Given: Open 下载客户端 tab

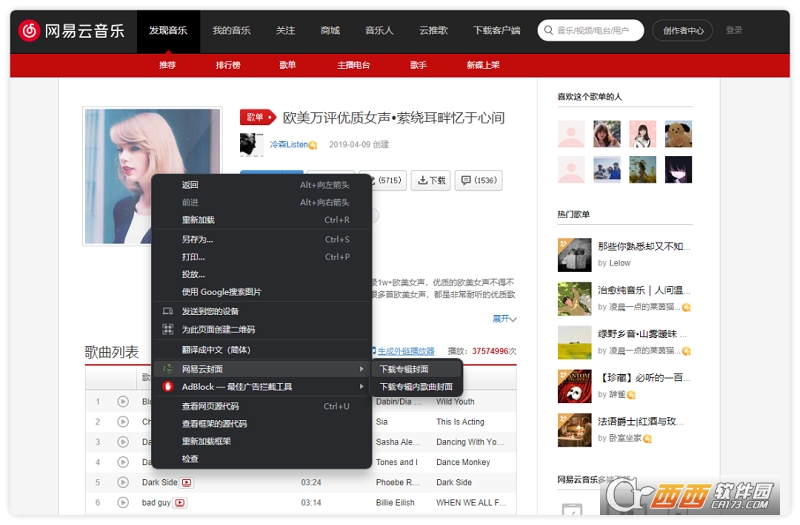Looking at the screenshot, I should (496, 31).
